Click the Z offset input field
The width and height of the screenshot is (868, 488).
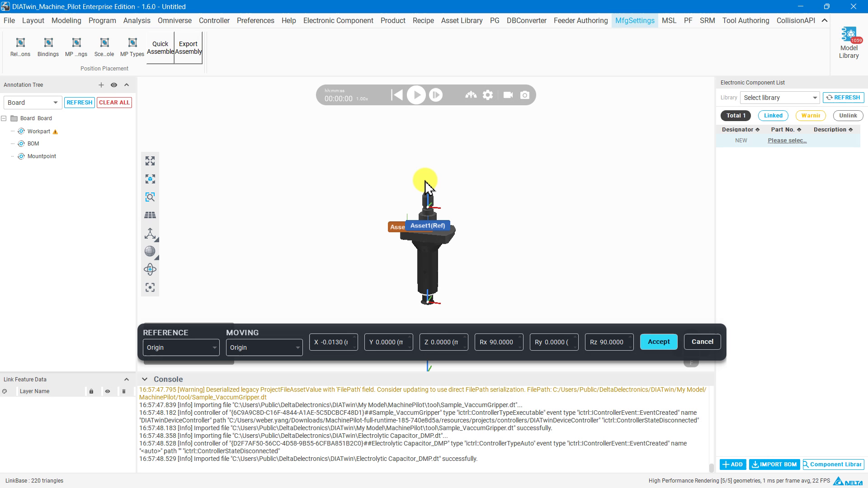444,342
